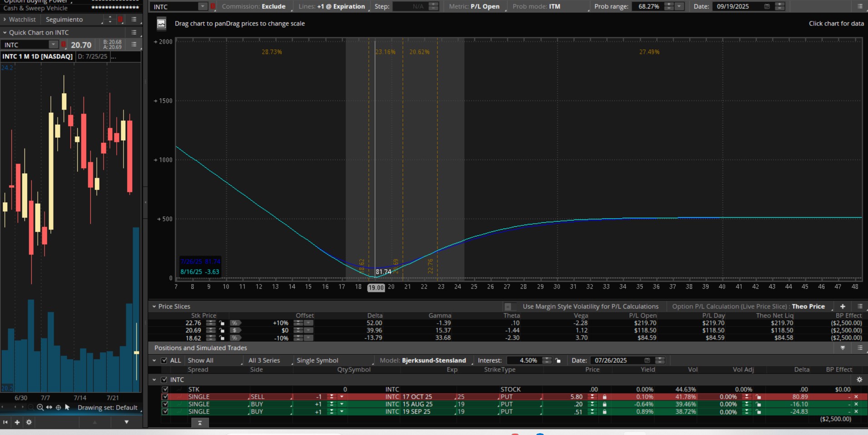The image size is (868, 435).
Task: Uncheck the ALL positions checkbox
Action: click(x=164, y=360)
